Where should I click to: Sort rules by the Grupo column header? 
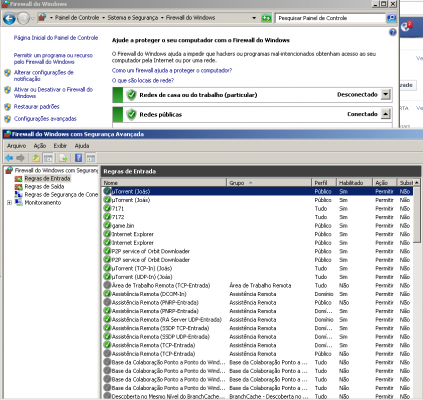coord(269,183)
